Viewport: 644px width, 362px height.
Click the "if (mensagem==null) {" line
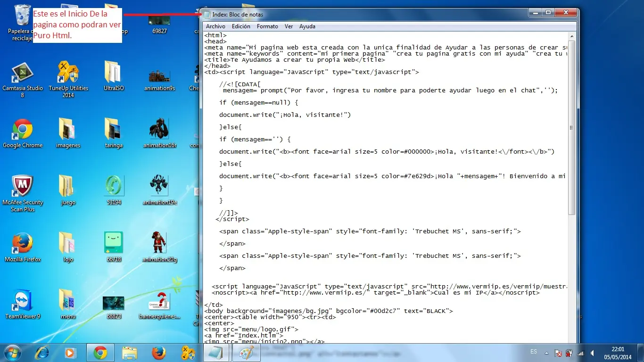pyautogui.click(x=259, y=102)
